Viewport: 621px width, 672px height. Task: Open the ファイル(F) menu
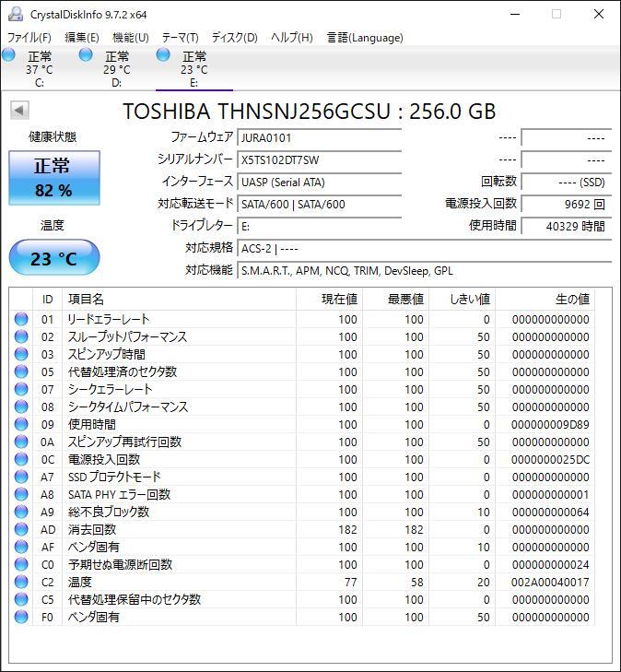[x=29, y=38]
